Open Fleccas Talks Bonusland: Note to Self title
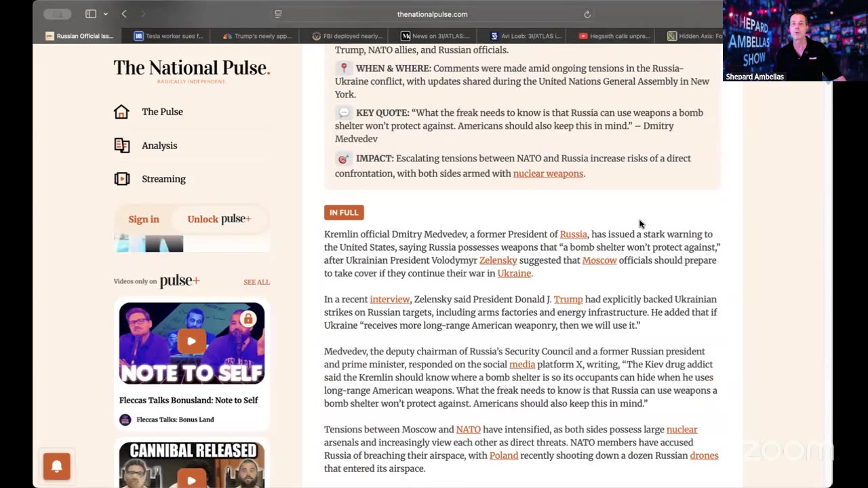Viewport: 868px width, 488px height. [x=189, y=401]
